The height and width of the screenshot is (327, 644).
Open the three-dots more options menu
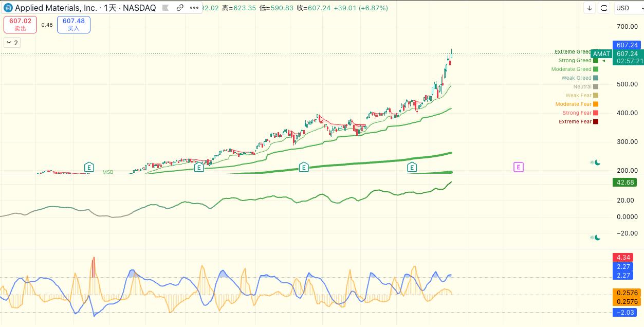194,8
